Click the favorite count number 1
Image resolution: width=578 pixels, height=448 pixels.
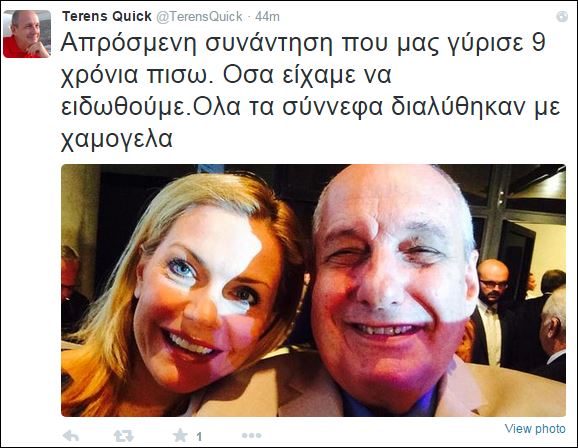coord(199,437)
